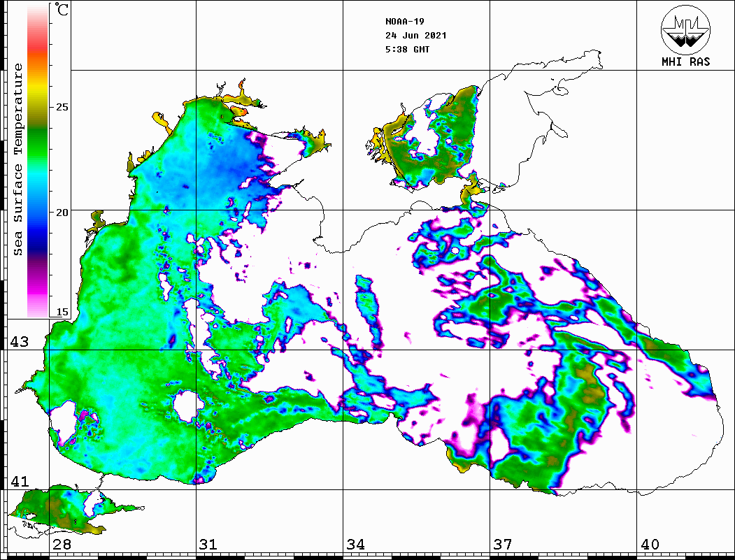
Task: Click the 20 tick label on the color scale
Action: pyautogui.click(x=62, y=213)
